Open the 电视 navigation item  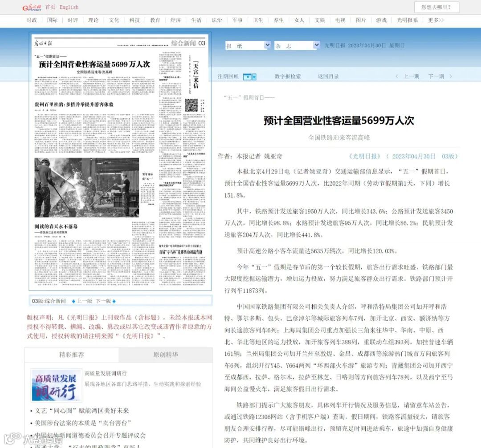340,20
